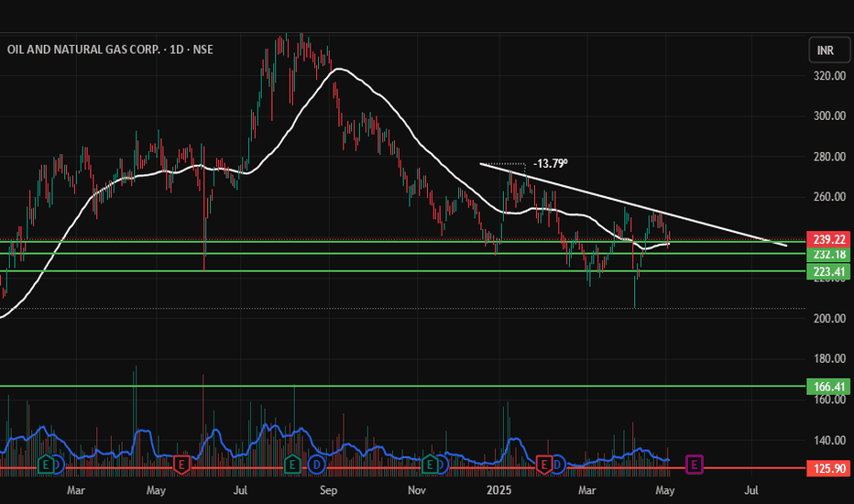The height and width of the screenshot is (504, 854).
Task: Click the 160.00 price axis value
Action: 829,400
